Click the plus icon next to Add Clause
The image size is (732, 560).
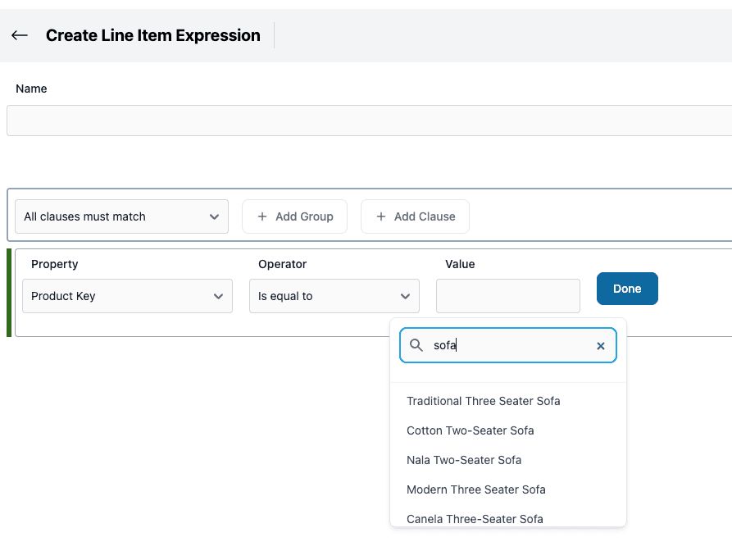pyautogui.click(x=380, y=216)
